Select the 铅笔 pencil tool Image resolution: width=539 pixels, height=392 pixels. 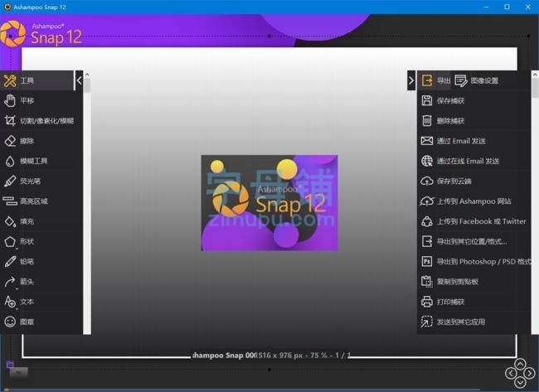(37, 261)
